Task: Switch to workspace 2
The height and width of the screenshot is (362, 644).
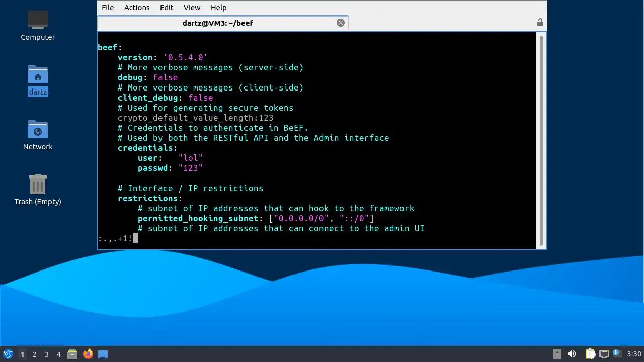Action: (34, 354)
